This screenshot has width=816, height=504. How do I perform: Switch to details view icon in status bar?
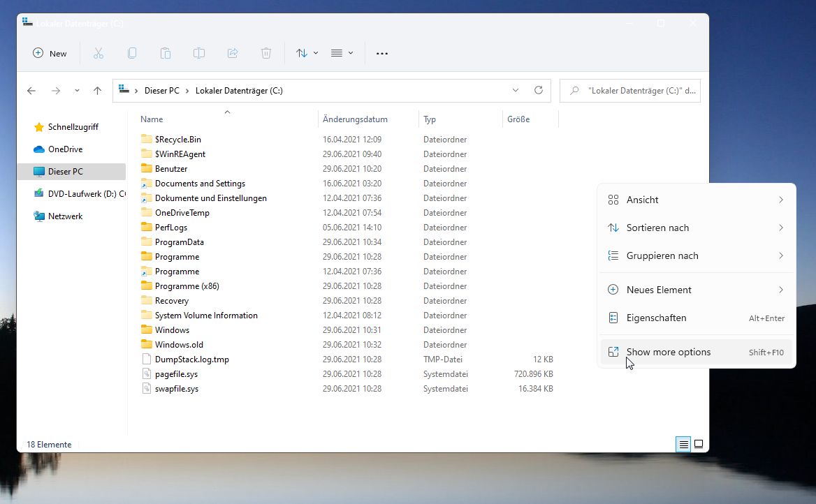click(x=683, y=444)
